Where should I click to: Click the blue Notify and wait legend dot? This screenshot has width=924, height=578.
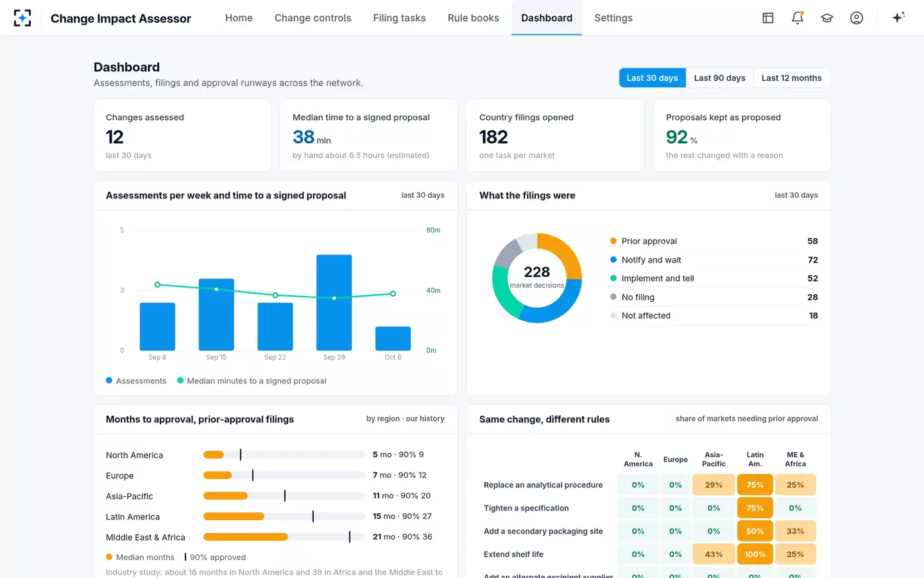point(613,259)
